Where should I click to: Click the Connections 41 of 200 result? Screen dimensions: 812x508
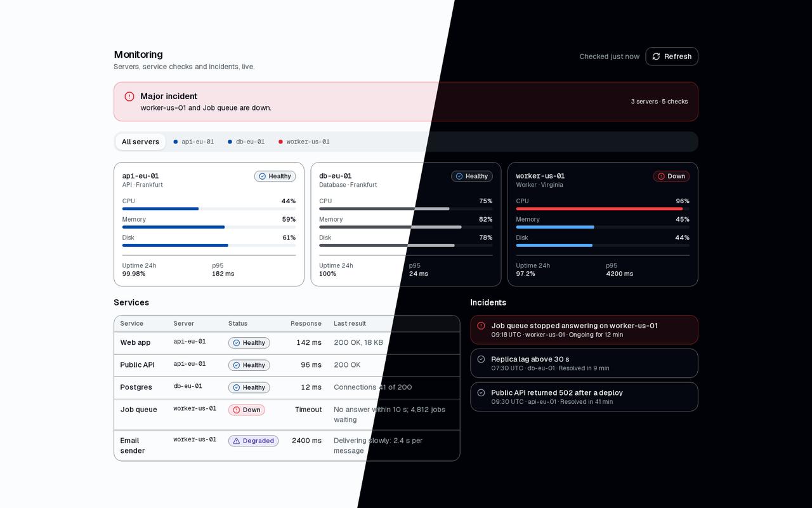pos(373,387)
